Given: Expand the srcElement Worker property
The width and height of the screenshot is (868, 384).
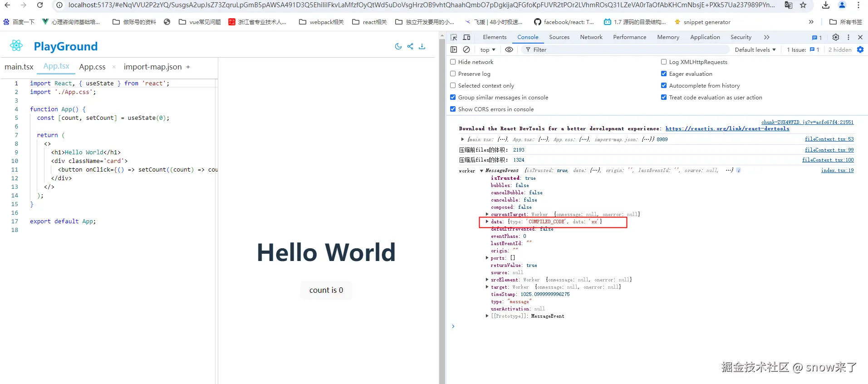Looking at the screenshot, I should [x=487, y=280].
